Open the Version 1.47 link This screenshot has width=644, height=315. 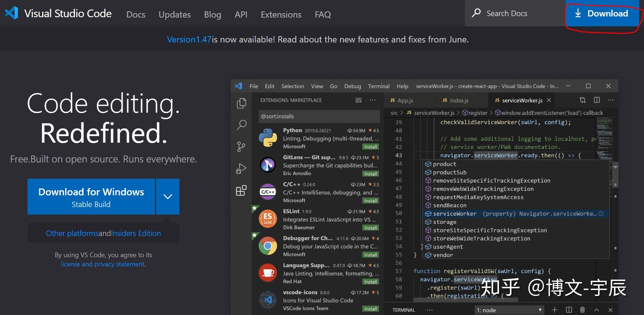(x=189, y=40)
